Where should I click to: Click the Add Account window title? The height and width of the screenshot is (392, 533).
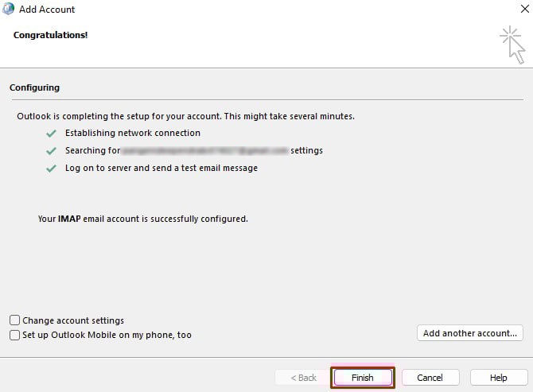tap(47, 10)
